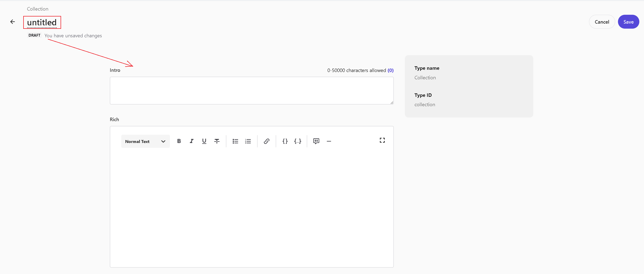Click the Save button
This screenshot has height=274, width=644.
628,22
